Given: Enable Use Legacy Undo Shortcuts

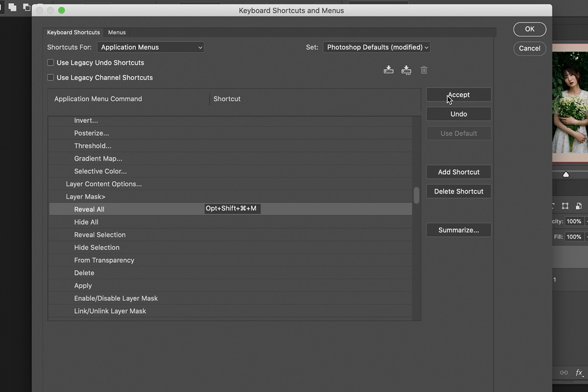Looking at the screenshot, I should click(x=50, y=62).
